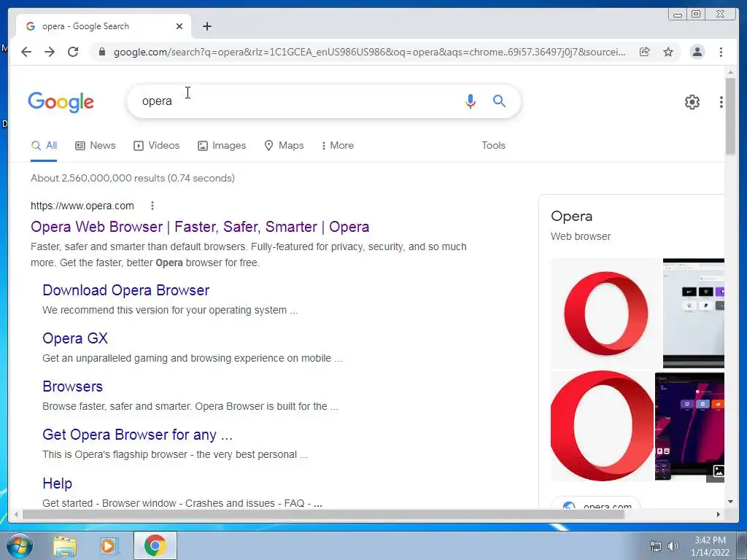747x560 pixels.
Task: Switch to the Maps tab
Action: [284, 146]
